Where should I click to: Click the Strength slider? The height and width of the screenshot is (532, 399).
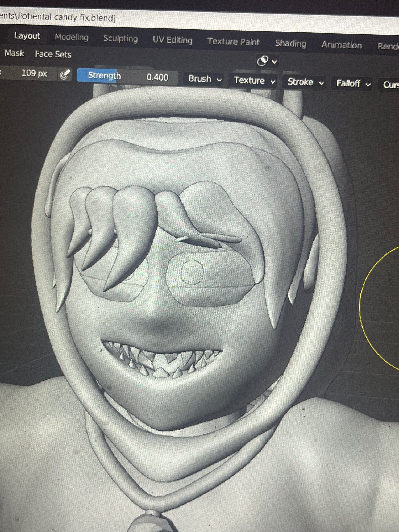[128, 77]
